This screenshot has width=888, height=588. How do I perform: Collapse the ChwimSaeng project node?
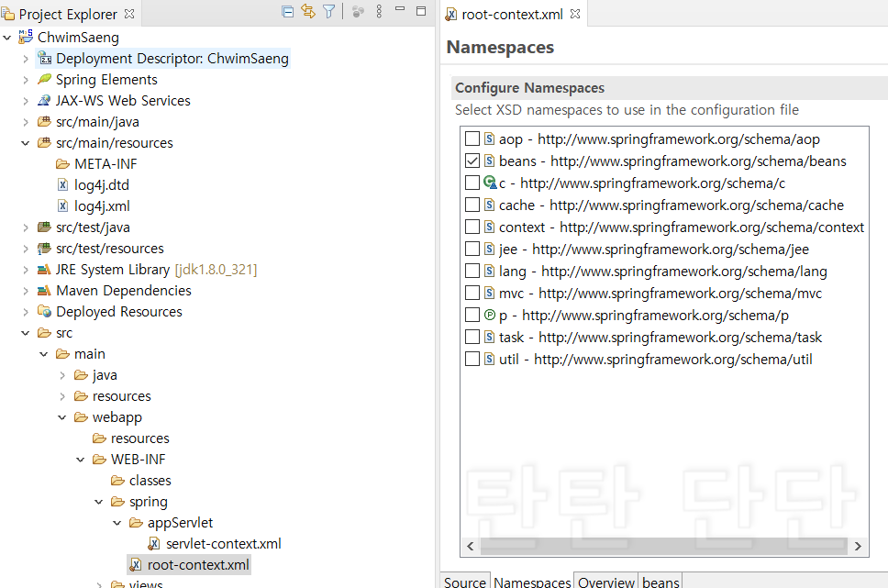click(x=7, y=38)
